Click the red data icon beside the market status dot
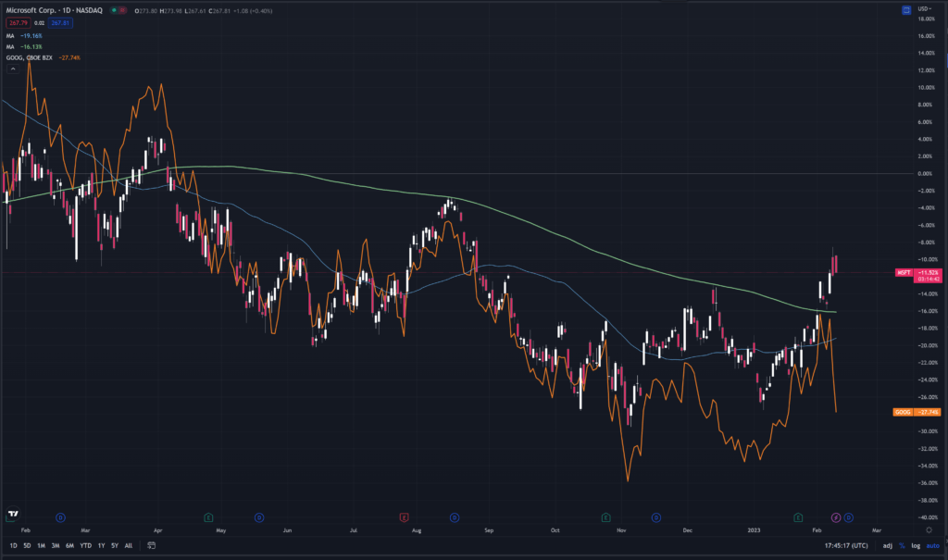The width and height of the screenshot is (948, 560). click(123, 10)
